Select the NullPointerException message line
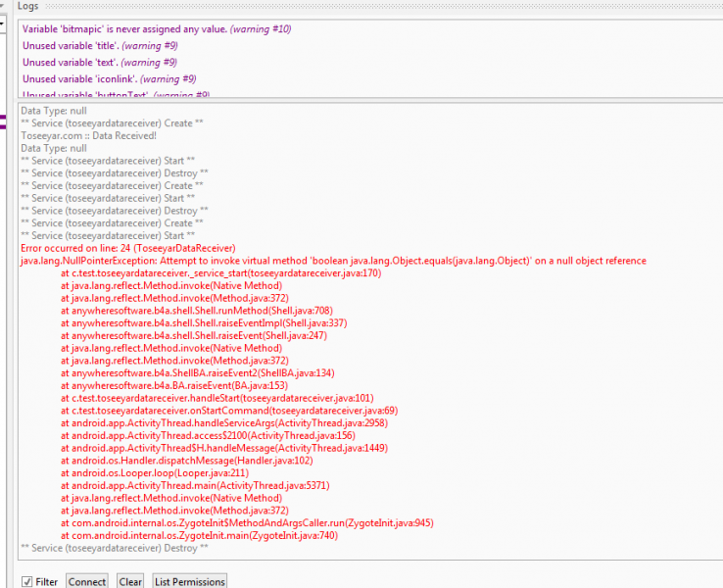Viewport: 723px width, 588px height. click(333, 262)
